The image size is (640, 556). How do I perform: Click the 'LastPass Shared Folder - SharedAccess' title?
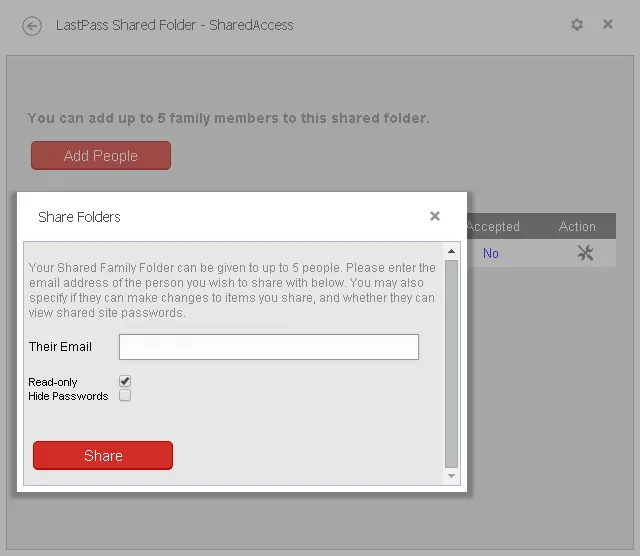(x=175, y=25)
